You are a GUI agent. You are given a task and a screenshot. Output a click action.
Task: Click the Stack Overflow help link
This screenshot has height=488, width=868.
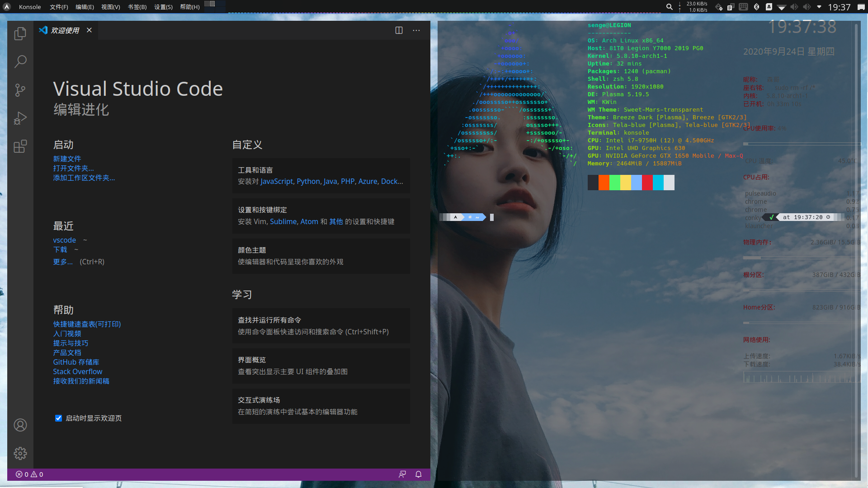[77, 371]
